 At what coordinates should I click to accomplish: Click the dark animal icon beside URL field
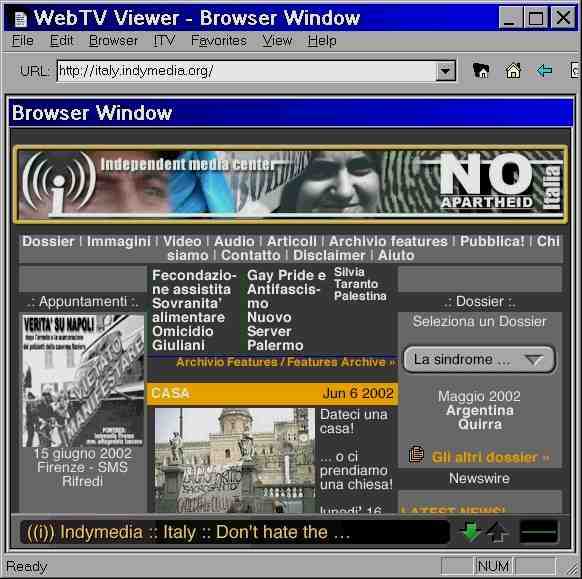[x=481, y=70]
